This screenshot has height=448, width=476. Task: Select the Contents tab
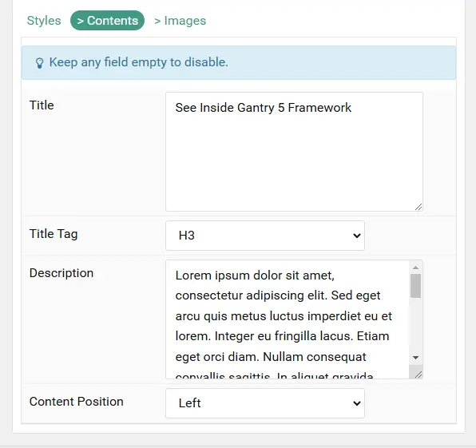click(107, 20)
